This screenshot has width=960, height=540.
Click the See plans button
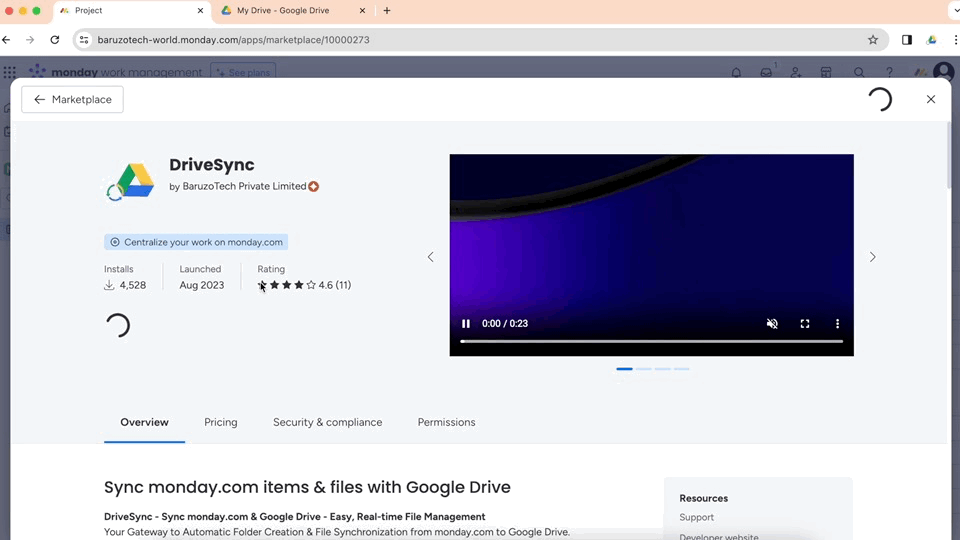coord(243,72)
